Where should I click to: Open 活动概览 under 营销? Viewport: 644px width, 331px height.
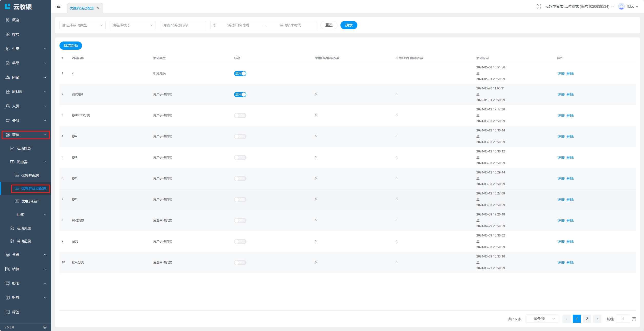point(24,148)
